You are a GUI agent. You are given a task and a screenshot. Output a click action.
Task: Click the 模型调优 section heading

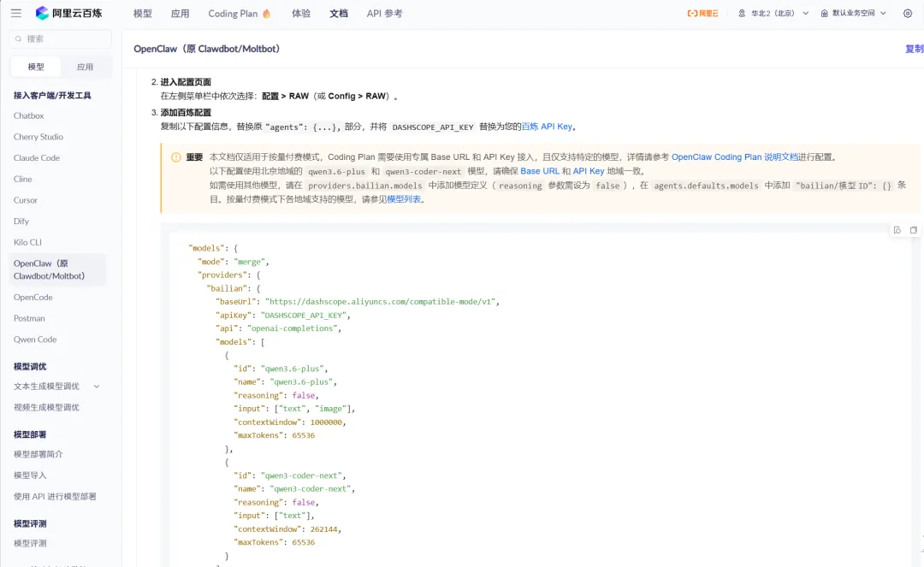click(x=30, y=367)
